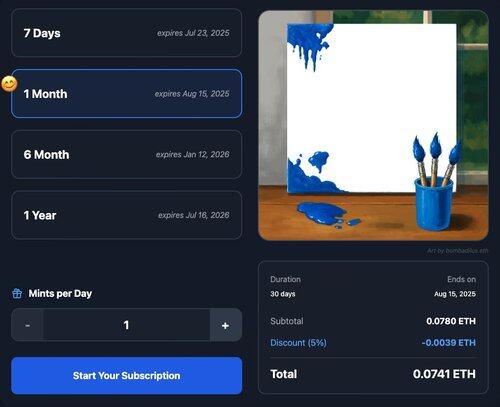Click the expires Jul 16, 2026 text
Viewport: 500px width, 407px height.
click(194, 215)
